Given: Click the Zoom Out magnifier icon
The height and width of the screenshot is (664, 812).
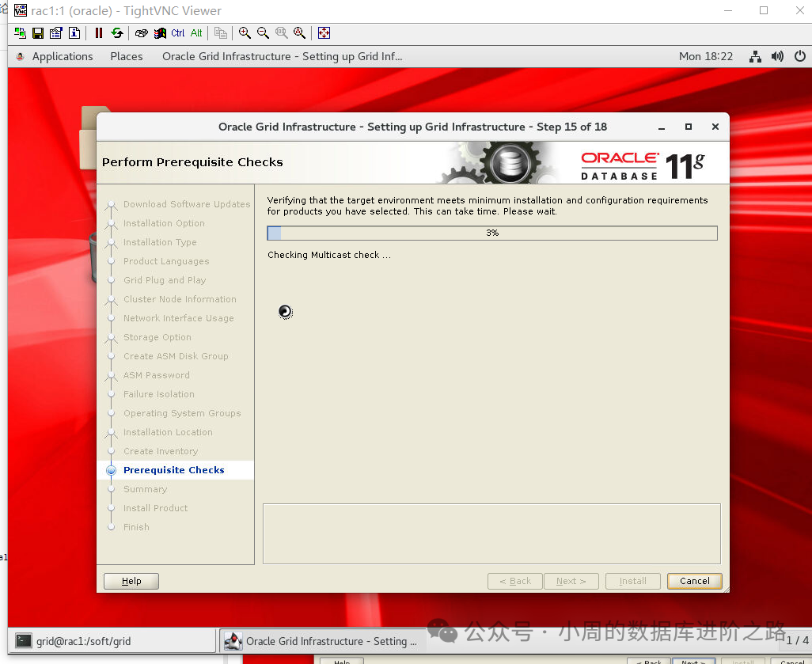Looking at the screenshot, I should [263, 33].
